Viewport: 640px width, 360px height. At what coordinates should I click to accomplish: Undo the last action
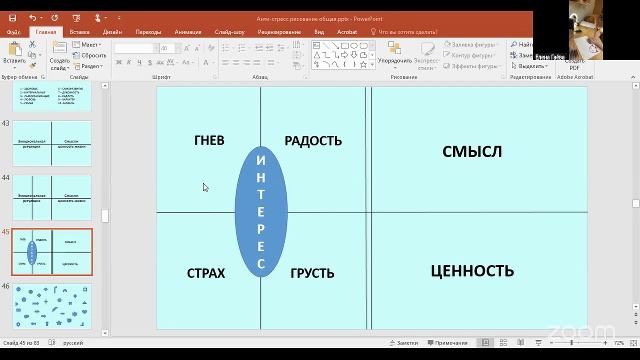32,18
